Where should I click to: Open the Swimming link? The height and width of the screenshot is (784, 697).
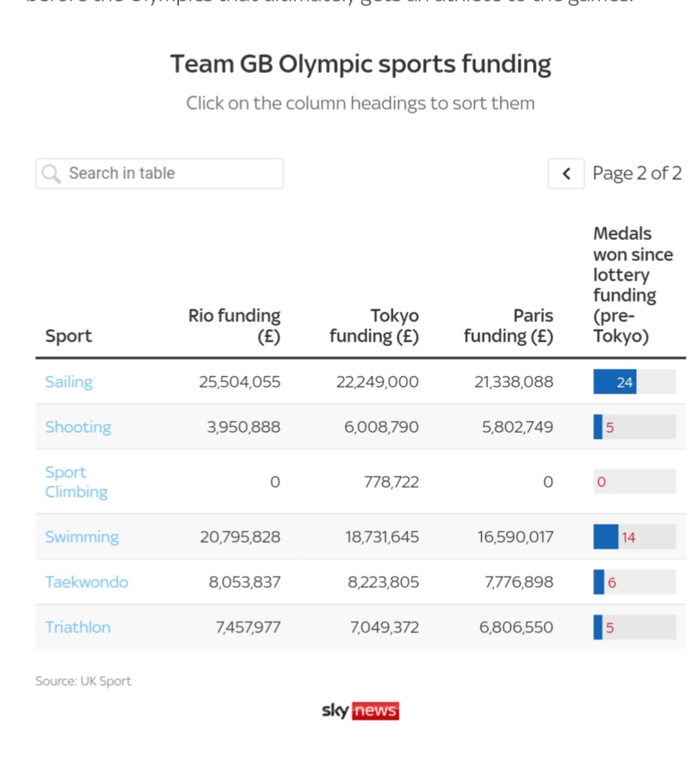click(82, 536)
